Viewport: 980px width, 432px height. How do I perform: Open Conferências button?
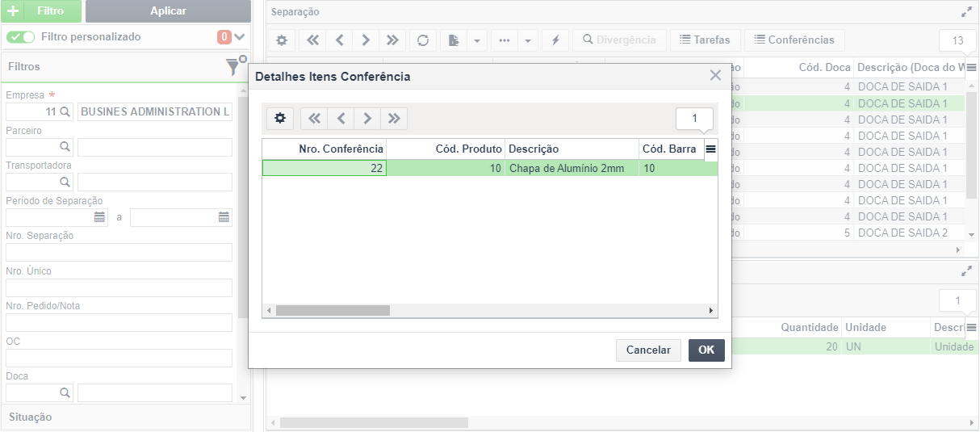pyautogui.click(x=794, y=40)
